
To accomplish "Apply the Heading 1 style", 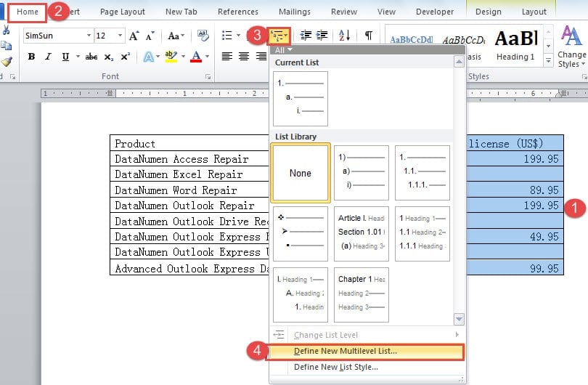I will pyautogui.click(x=515, y=46).
